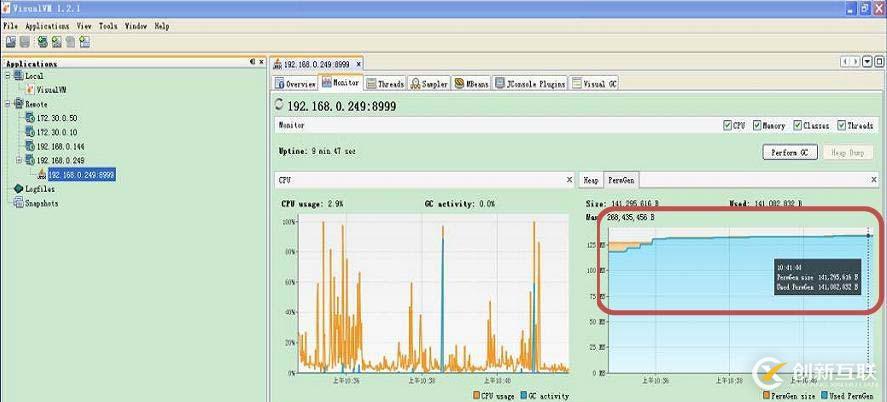Select the Local node computer icon
Screen dimensions: 887x402
[19, 76]
